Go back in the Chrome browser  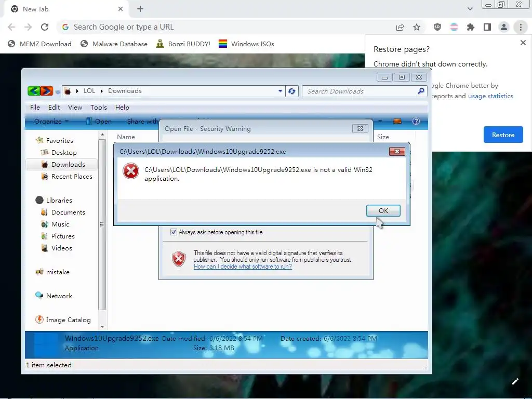[11, 27]
